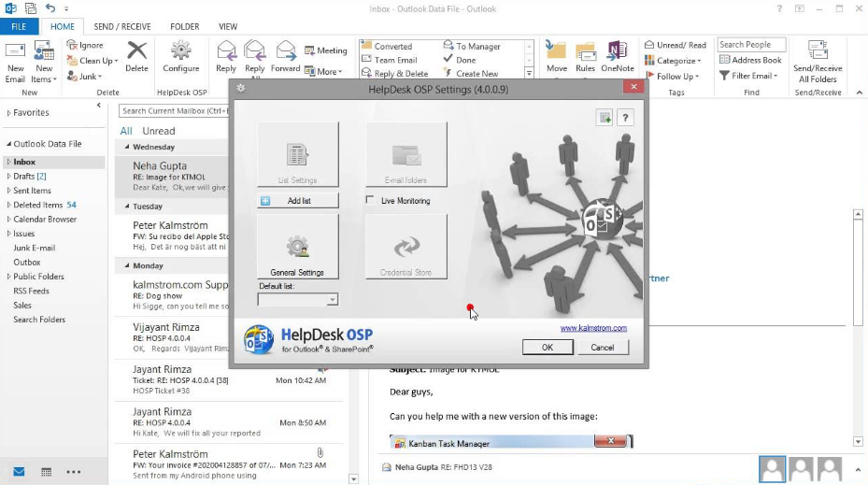The height and width of the screenshot is (485, 868).
Task: Click Send/Receive All Folders icon
Action: coord(818,50)
